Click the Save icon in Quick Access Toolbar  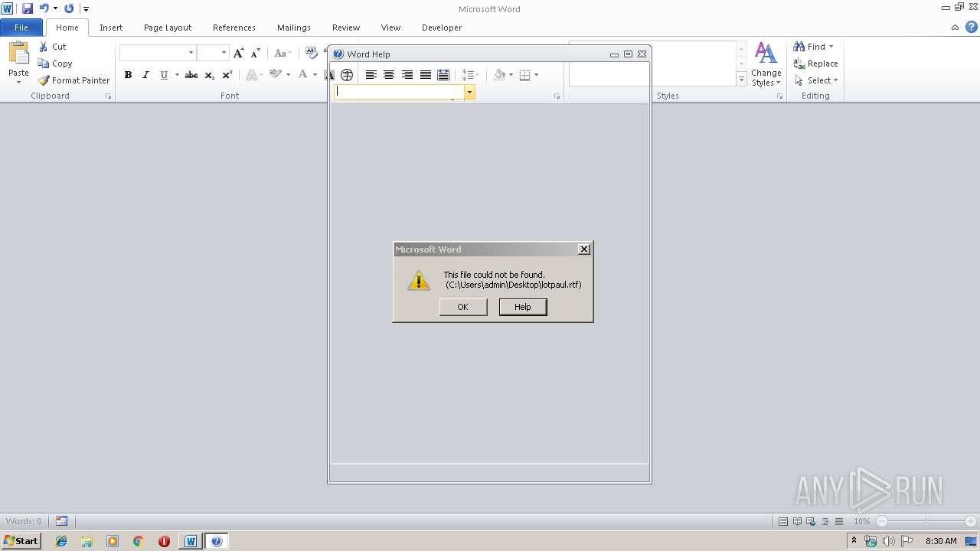point(28,8)
